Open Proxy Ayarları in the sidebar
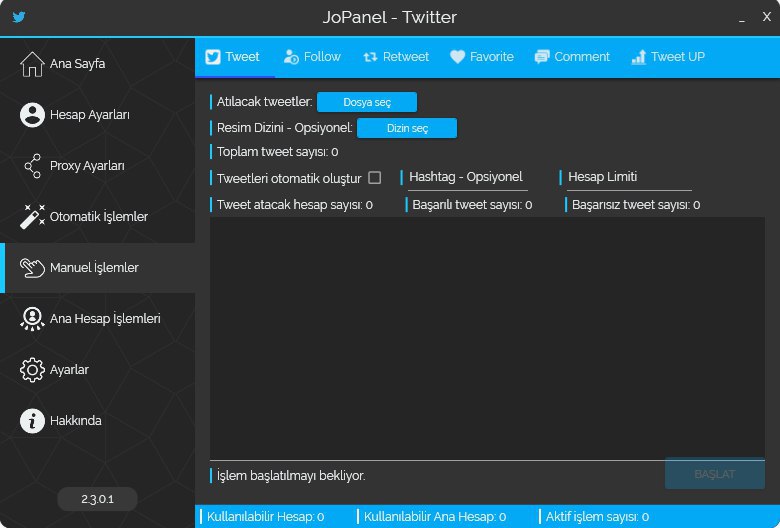 point(98,166)
